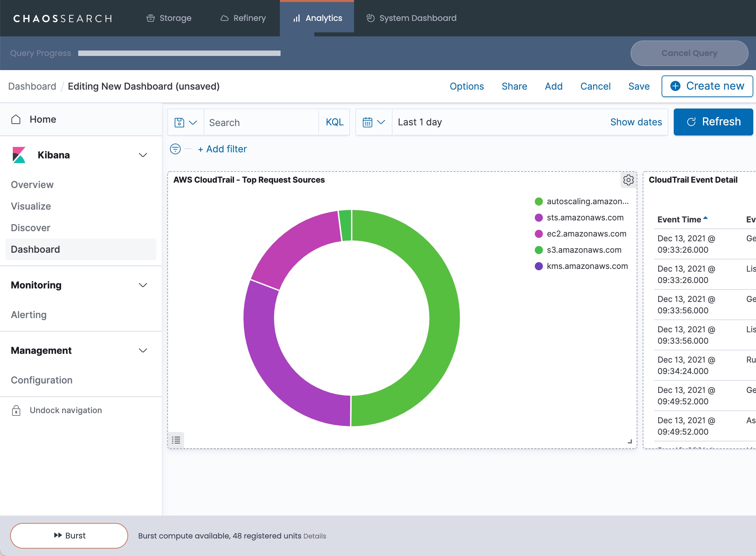Viewport: 756px width, 556px height.
Task: Switch to the Refinery tab
Action: tap(243, 18)
